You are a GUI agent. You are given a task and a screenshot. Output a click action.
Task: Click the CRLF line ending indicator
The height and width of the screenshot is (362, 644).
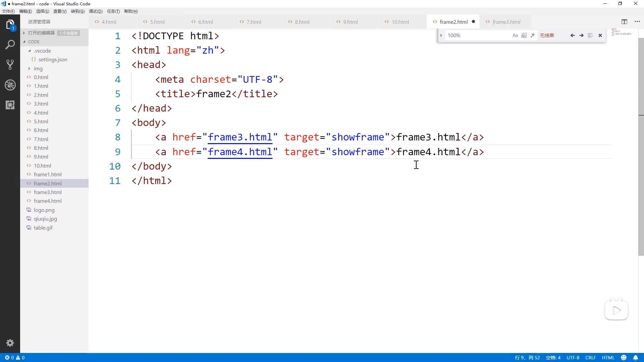pyautogui.click(x=590, y=358)
